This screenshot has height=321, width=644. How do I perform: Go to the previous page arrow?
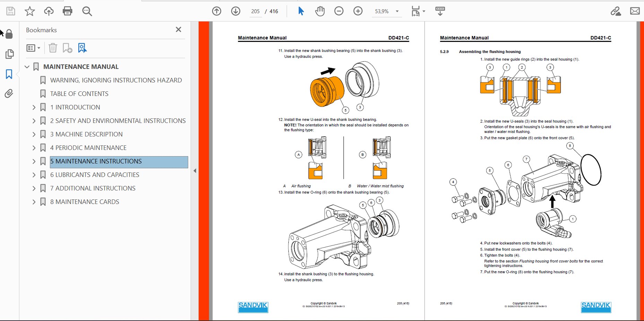pyautogui.click(x=217, y=11)
